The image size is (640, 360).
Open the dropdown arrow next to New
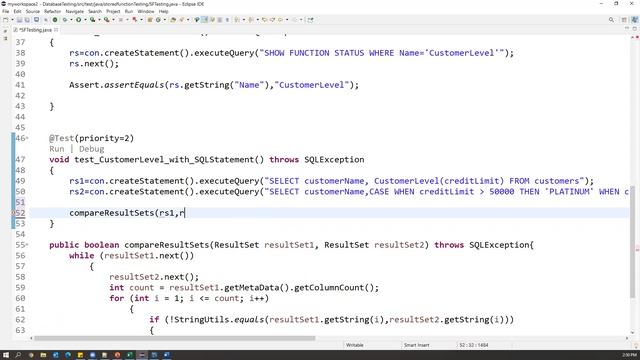(12, 20)
